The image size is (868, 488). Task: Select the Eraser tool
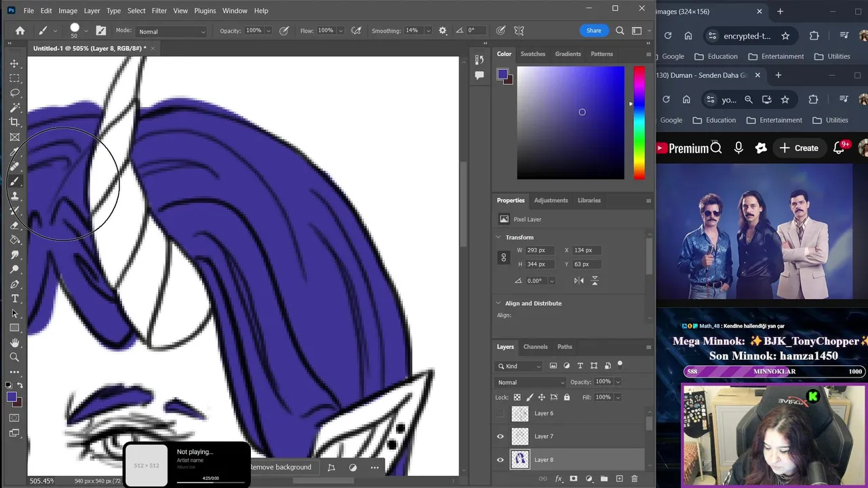(14, 225)
